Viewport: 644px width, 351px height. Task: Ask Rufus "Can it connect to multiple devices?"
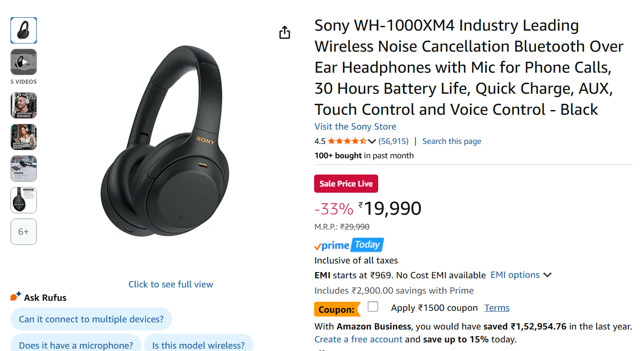[91, 319]
